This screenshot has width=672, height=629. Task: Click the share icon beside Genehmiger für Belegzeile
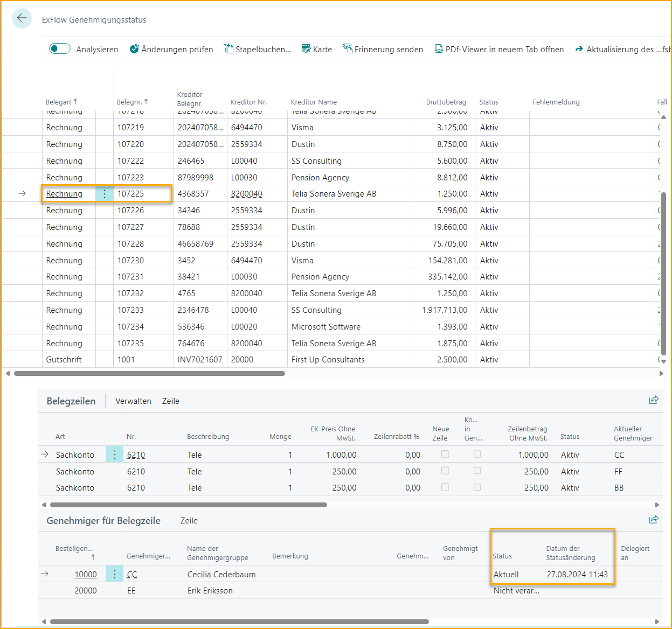click(654, 520)
